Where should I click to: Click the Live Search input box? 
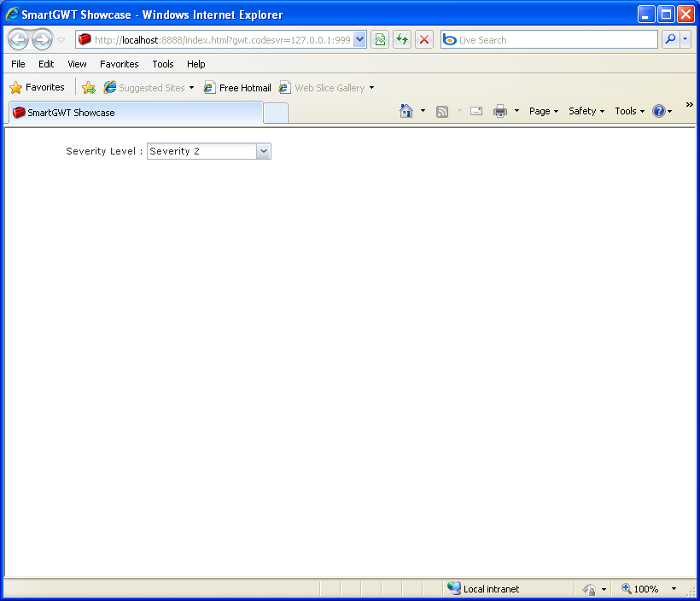coord(549,40)
